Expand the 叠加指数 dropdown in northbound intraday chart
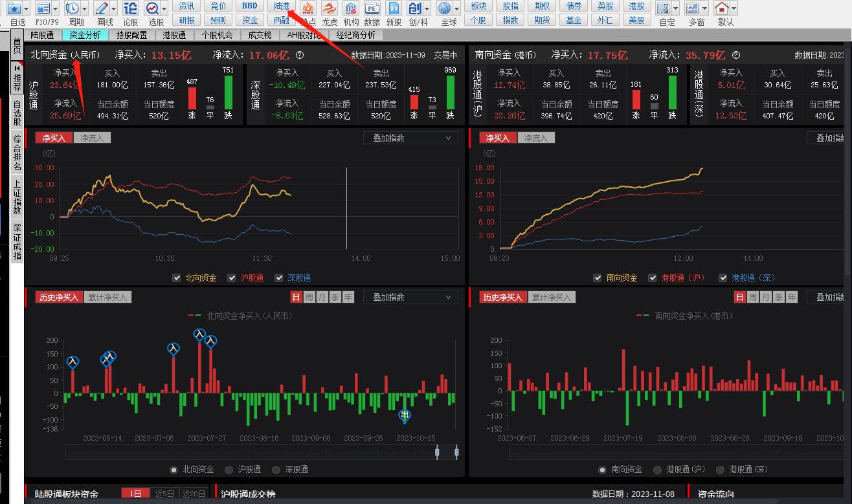Screen dimensions: 852x504 (411, 138)
